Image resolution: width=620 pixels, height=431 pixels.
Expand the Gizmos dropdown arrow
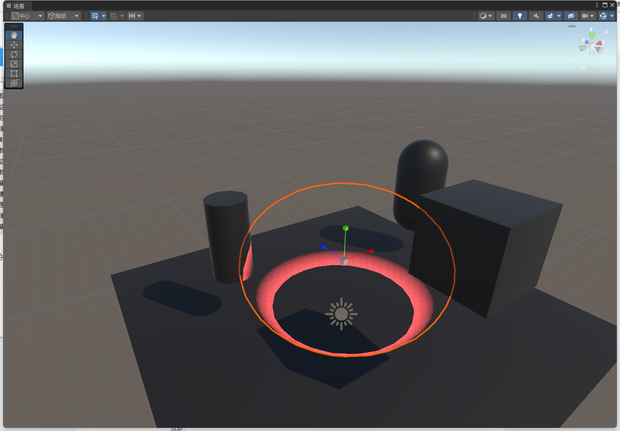(611, 16)
